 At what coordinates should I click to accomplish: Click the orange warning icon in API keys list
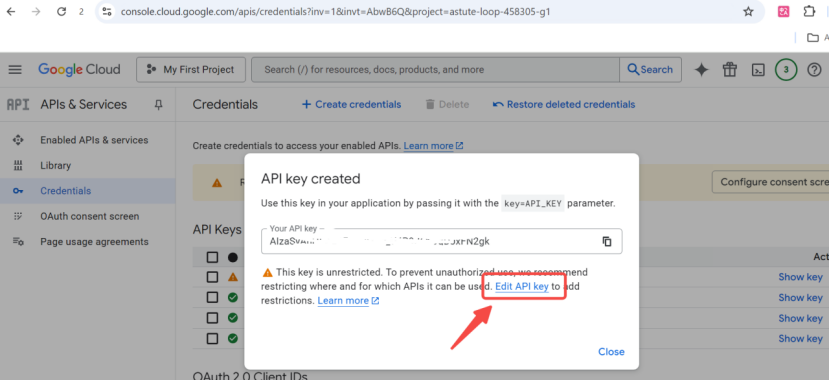coord(232,277)
